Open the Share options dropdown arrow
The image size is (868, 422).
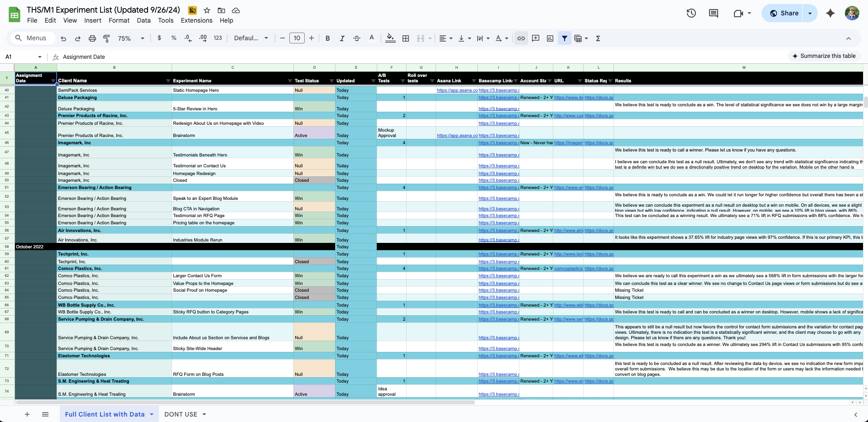click(810, 13)
